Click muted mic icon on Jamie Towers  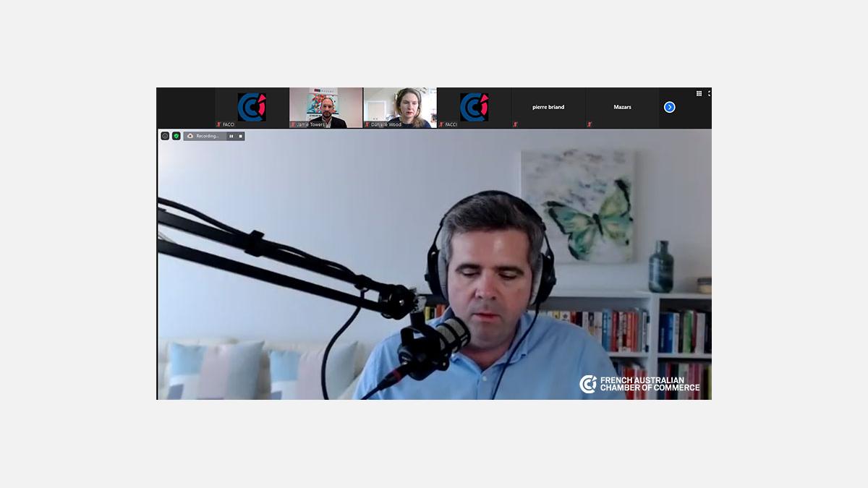(x=293, y=124)
